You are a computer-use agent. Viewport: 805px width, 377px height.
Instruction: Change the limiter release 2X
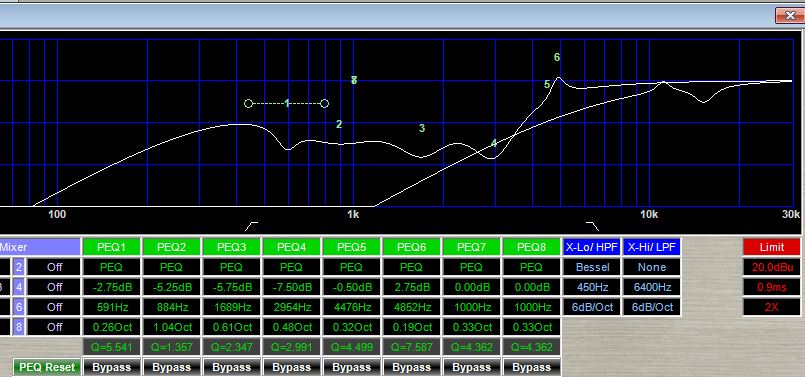point(772,307)
